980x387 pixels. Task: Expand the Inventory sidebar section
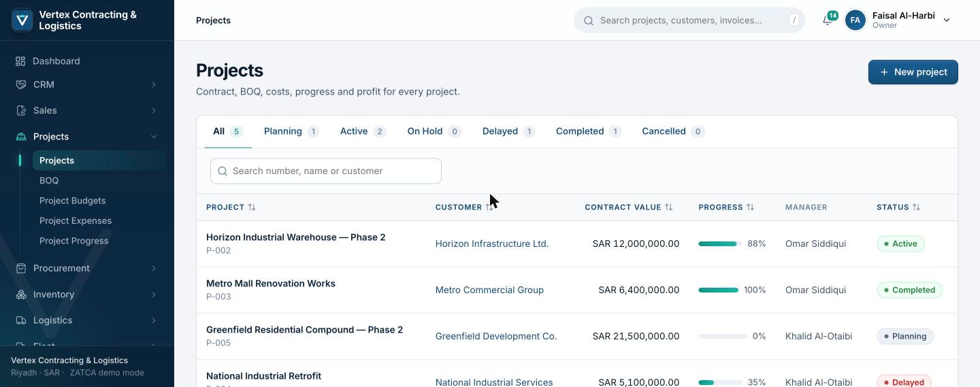click(x=153, y=295)
